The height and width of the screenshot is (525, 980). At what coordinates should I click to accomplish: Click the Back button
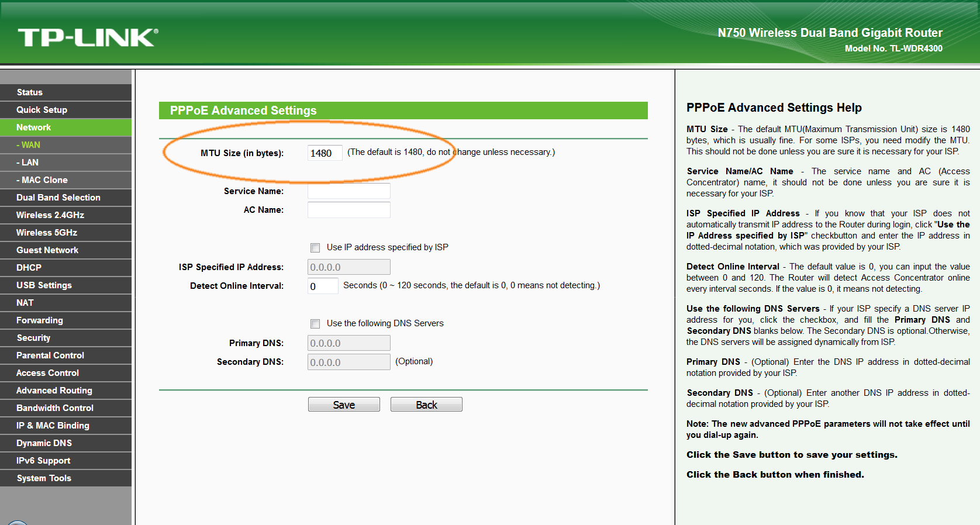pyautogui.click(x=426, y=405)
